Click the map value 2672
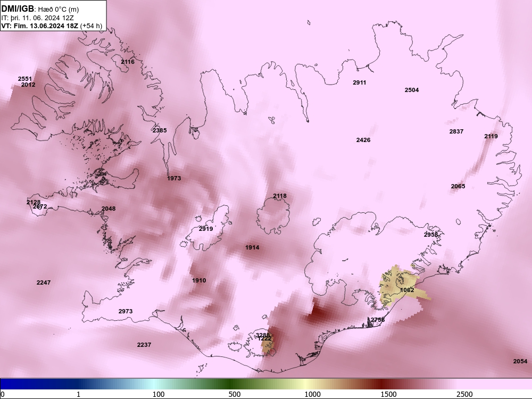 coord(40,206)
